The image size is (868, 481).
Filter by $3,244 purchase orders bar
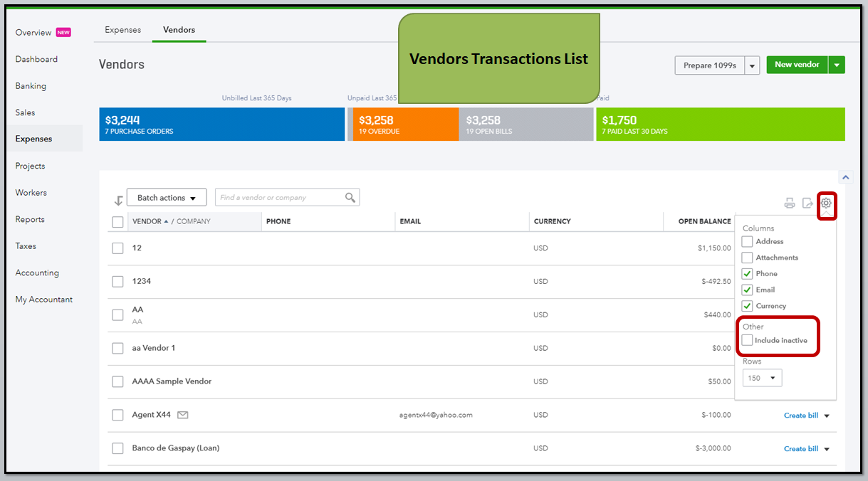point(221,125)
